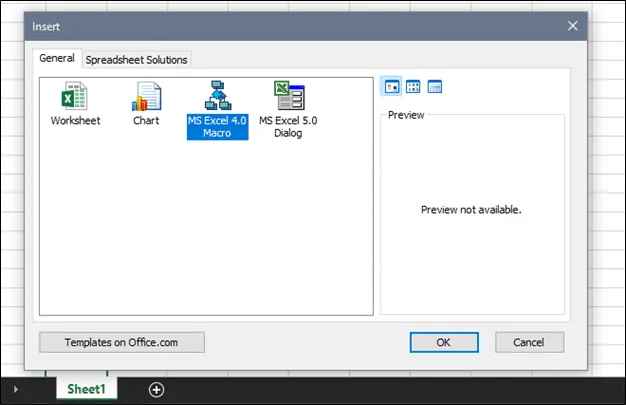
Task: Click the sheet tab scroll arrow
Action: pyautogui.click(x=16, y=389)
